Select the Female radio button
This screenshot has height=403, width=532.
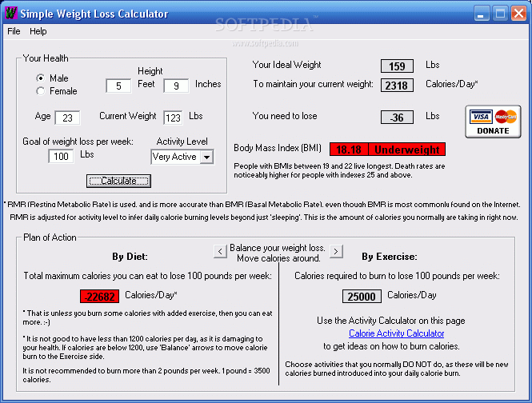(x=40, y=91)
